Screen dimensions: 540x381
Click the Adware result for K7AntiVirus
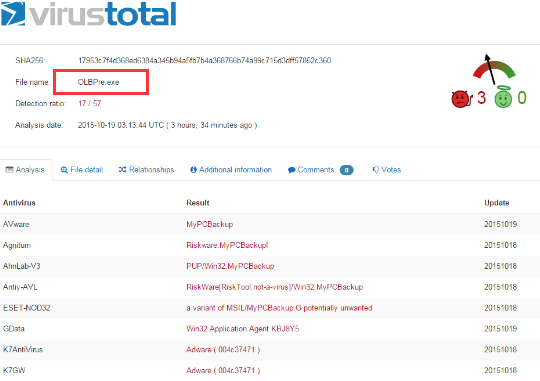pos(223,350)
